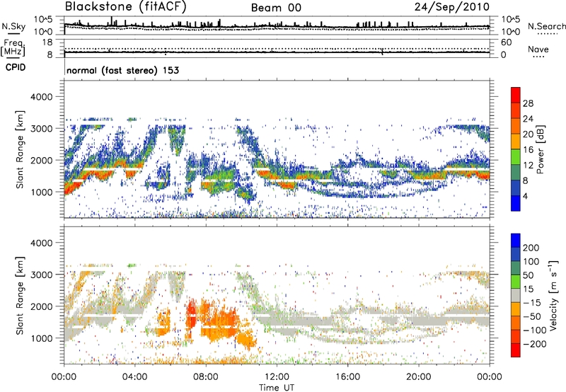The height and width of the screenshot is (392, 566).
Task: Click the grey segment of Velocity colorbar
Action: click(516, 296)
